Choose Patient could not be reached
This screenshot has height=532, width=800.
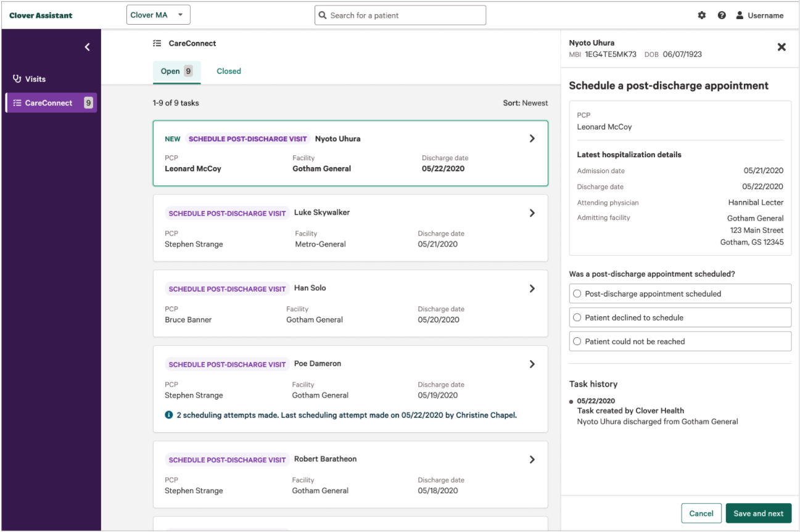[577, 342]
